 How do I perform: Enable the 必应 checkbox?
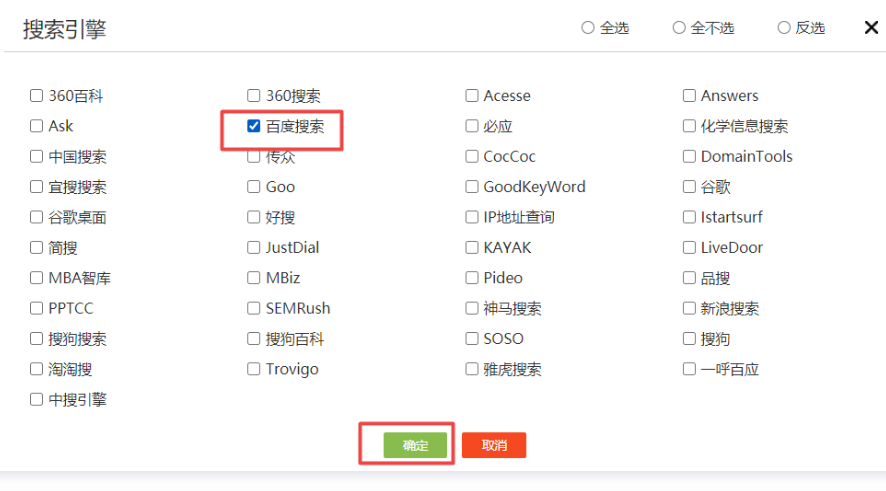[x=472, y=126]
